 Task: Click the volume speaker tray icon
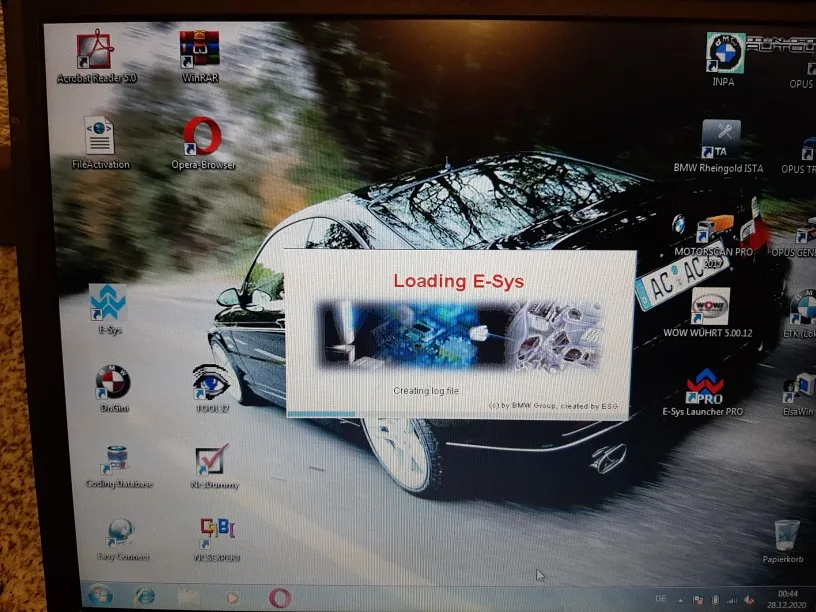749,601
